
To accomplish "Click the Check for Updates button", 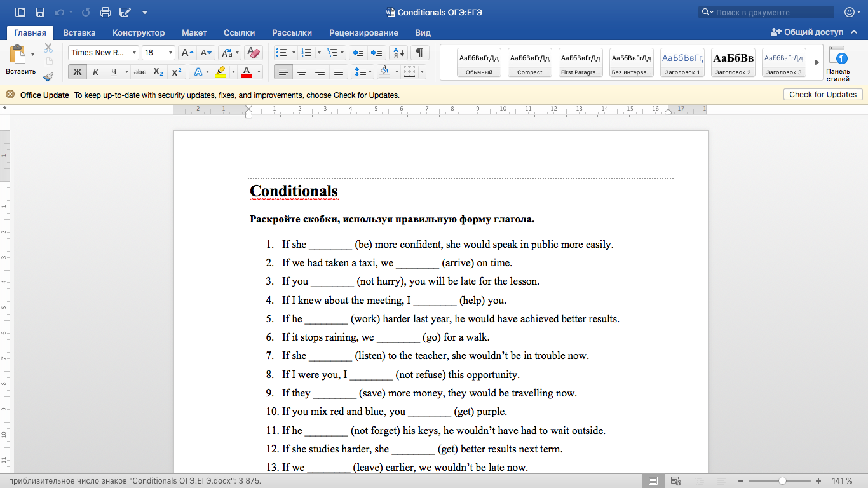I will pyautogui.click(x=823, y=95).
